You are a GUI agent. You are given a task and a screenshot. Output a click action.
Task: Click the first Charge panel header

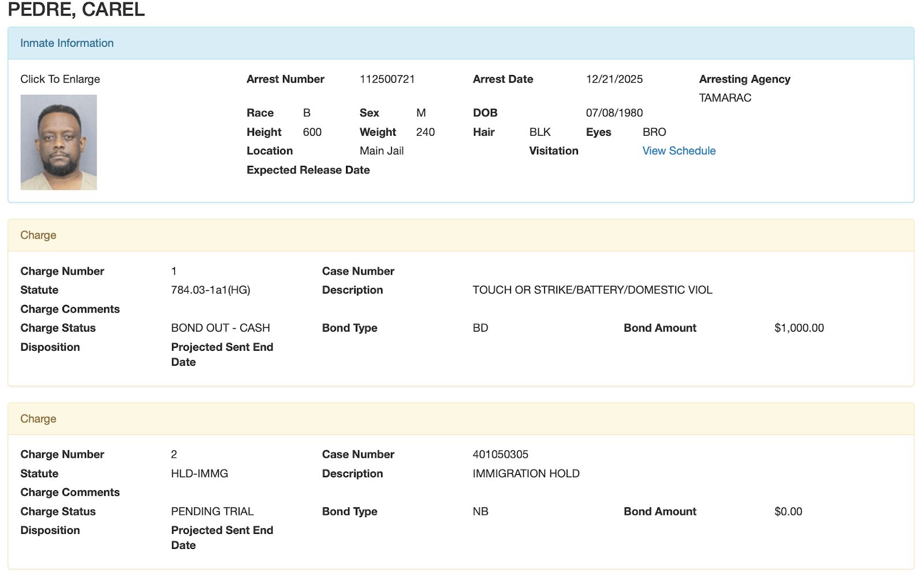click(461, 235)
